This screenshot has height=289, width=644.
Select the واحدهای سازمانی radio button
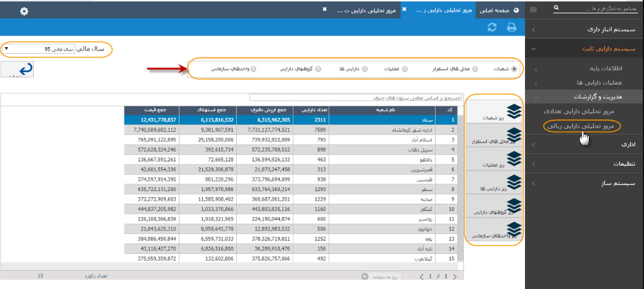(x=253, y=69)
